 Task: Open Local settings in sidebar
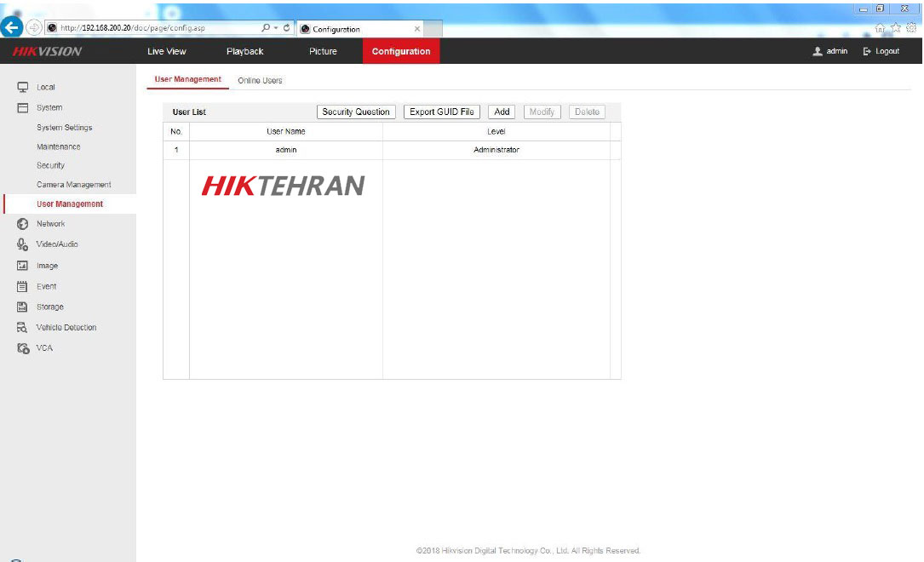(x=45, y=87)
